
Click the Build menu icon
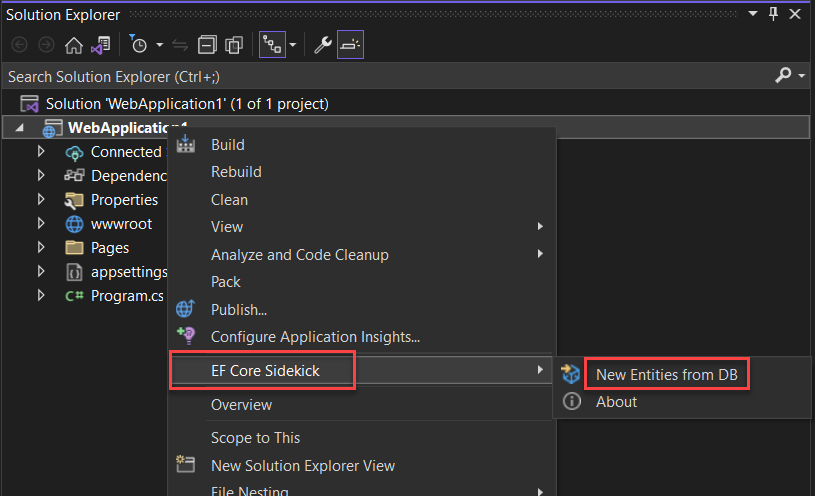coord(186,144)
